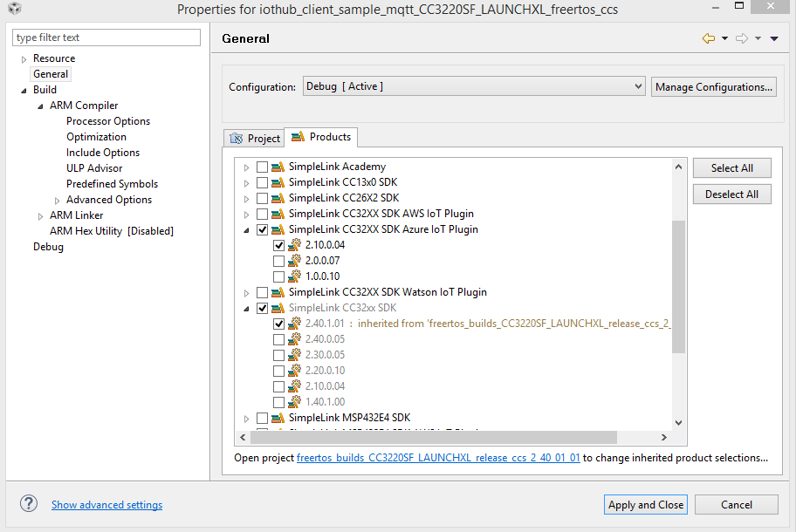Open the Configuration dropdown
This screenshot has height=532, width=796.
coord(474,86)
